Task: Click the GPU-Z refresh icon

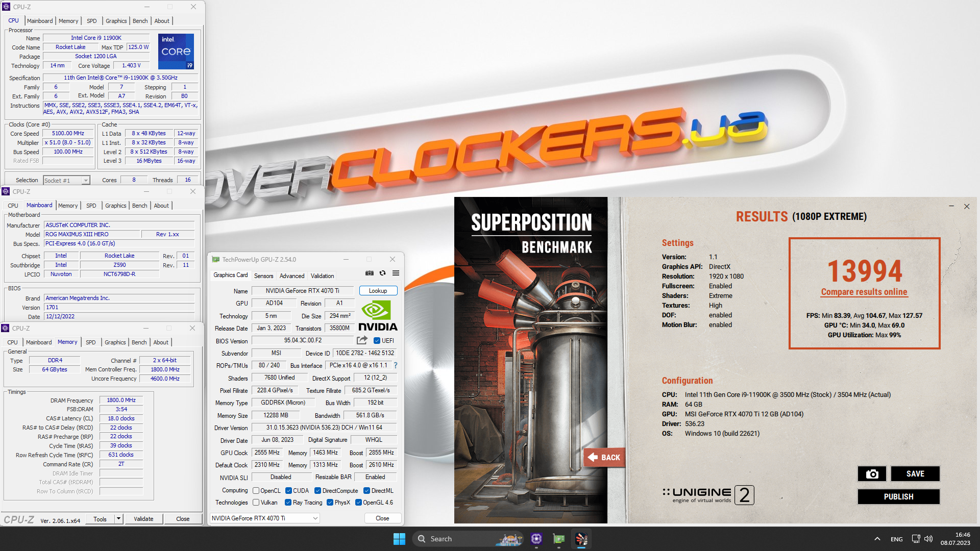Action: [382, 273]
